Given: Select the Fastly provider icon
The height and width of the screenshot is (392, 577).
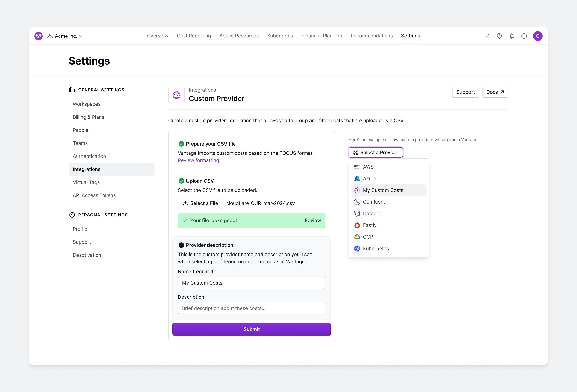Looking at the screenshot, I should pyautogui.click(x=357, y=225).
